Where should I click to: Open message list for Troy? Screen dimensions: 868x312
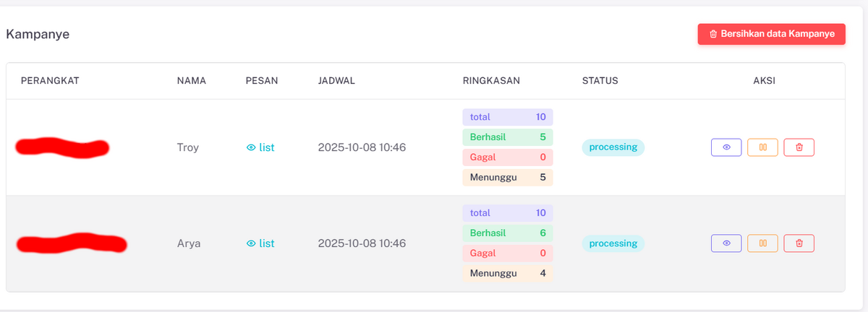[x=260, y=147]
